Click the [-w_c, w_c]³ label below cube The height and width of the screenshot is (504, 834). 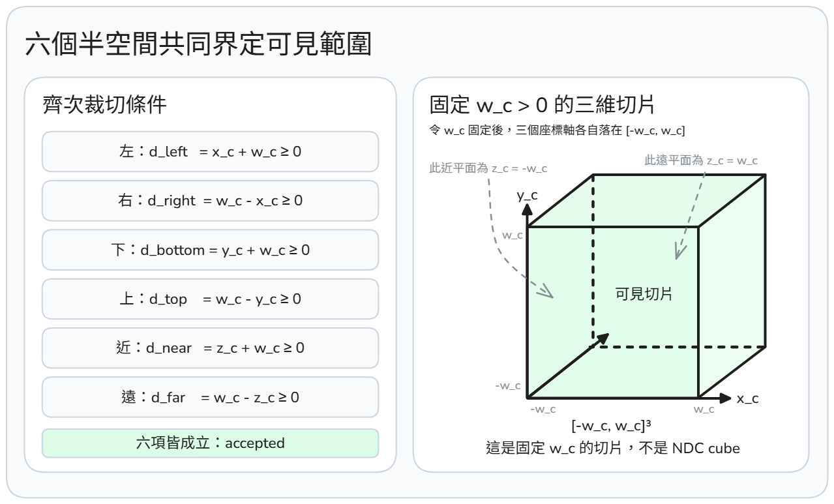[612, 426]
